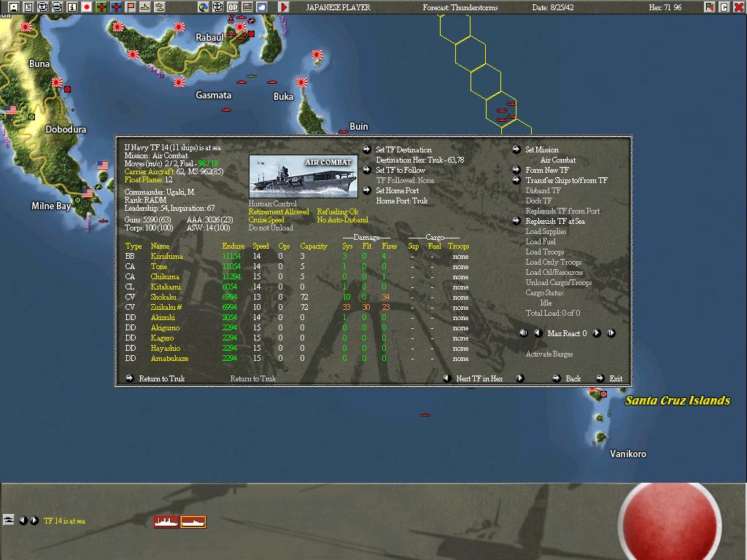747x560 pixels.
Task: Go to previous TF in Hex
Action: pyautogui.click(x=447, y=378)
